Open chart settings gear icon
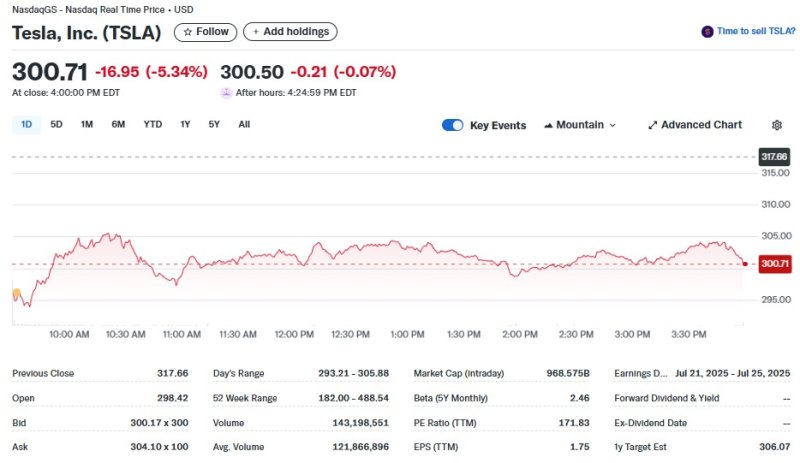800x463 pixels. (777, 125)
